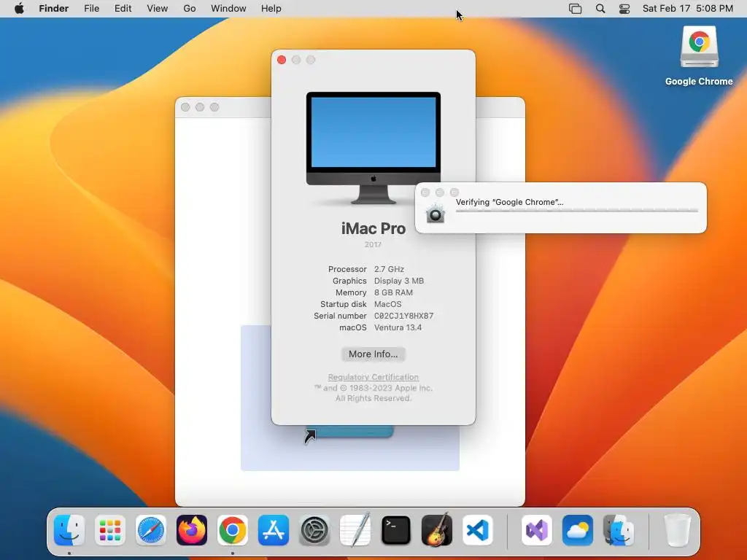Open the Apple menu
Image resolution: width=747 pixels, height=560 pixels.
tap(19, 9)
